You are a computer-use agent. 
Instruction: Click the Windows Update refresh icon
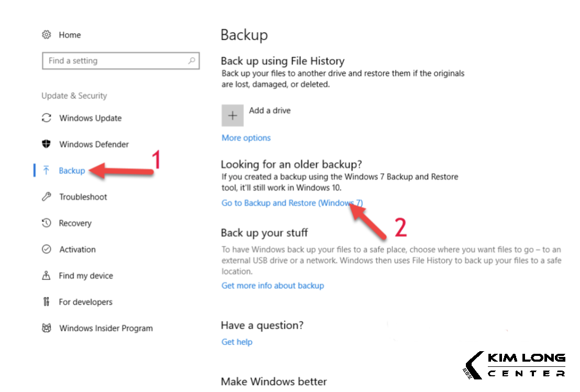click(x=47, y=118)
